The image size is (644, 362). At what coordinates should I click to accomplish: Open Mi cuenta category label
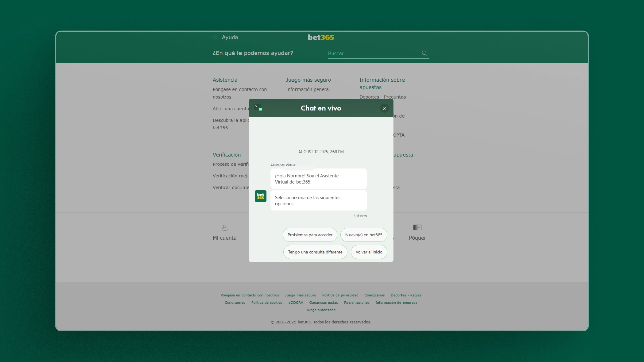click(225, 238)
